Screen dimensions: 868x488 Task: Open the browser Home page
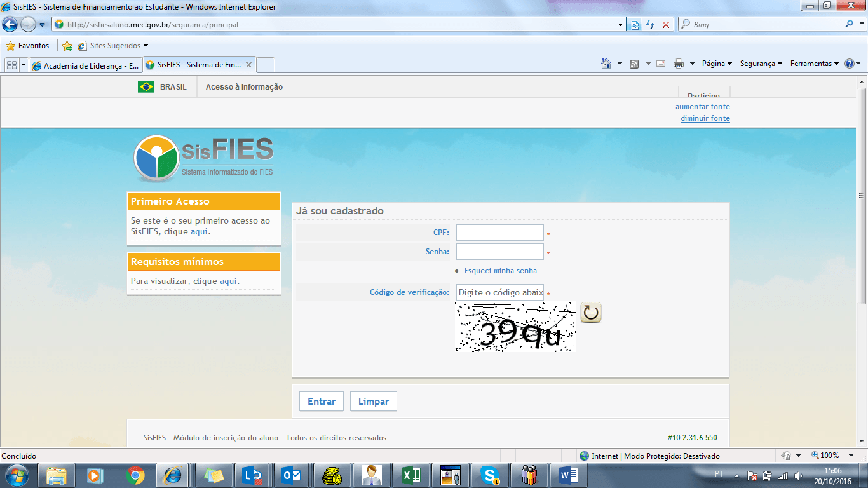(607, 64)
